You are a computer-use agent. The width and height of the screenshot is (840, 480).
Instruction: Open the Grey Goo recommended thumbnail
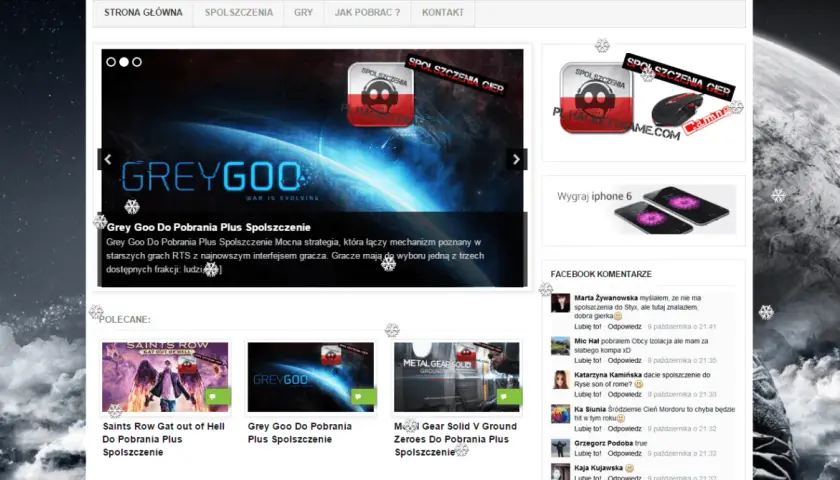tap(311, 377)
